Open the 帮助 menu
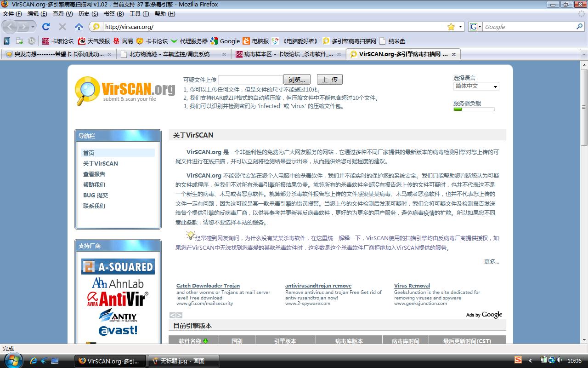 165,14
